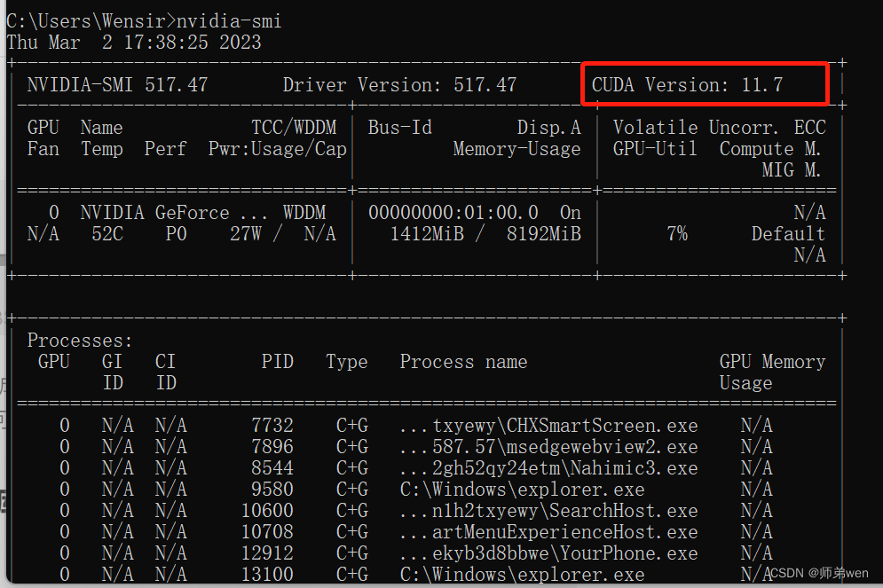Click the Processes: section label

[80, 341]
